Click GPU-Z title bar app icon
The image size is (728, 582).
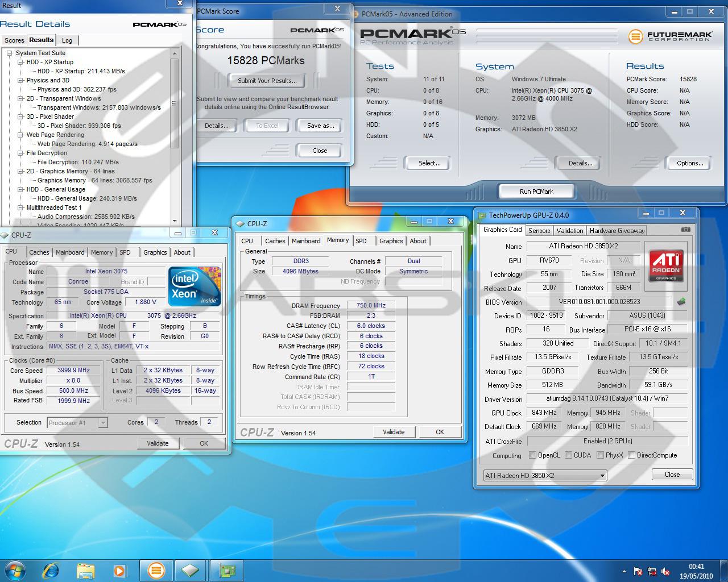[482, 215]
